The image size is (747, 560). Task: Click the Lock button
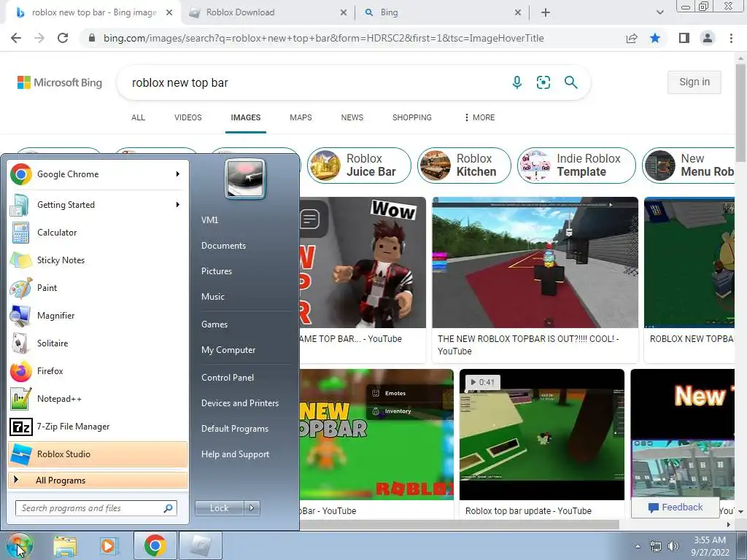(x=220, y=508)
